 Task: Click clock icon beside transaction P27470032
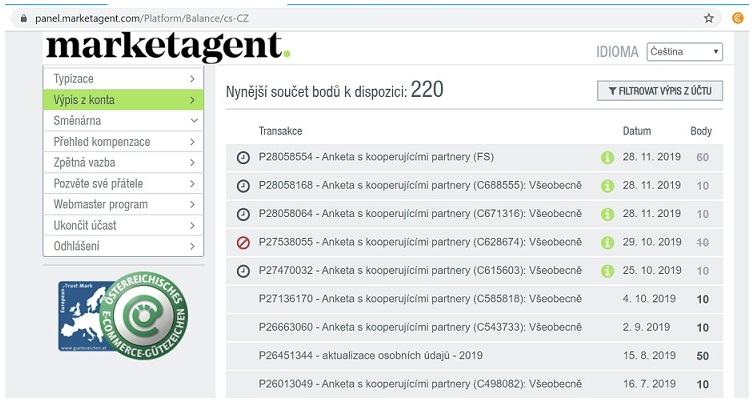243,271
